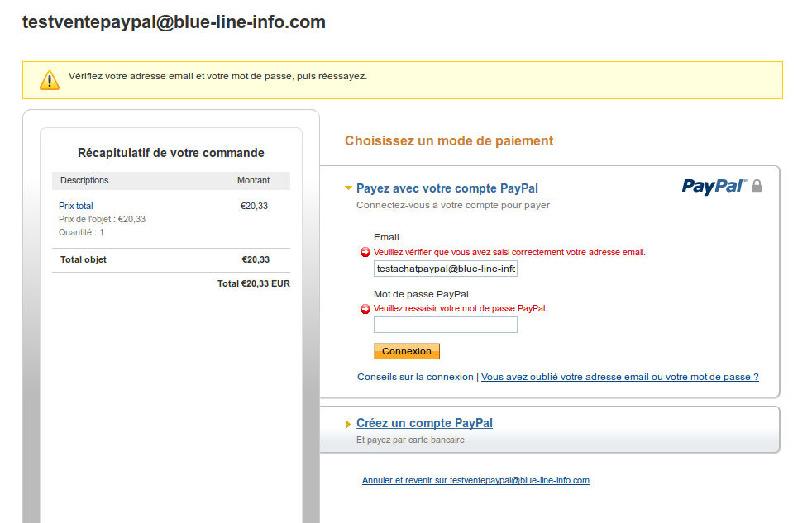Select the "Payez avec votre compte PayPal" heading
The image size is (812, 523).
(x=447, y=188)
